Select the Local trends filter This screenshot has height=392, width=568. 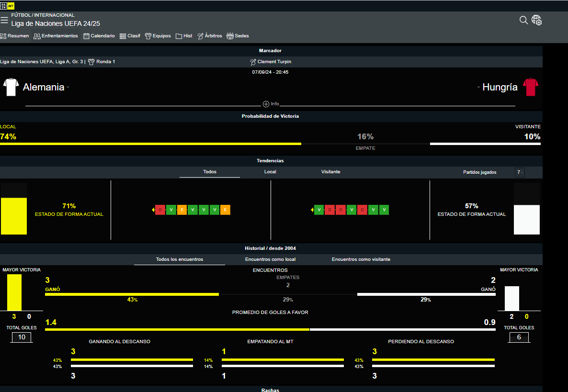point(270,172)
